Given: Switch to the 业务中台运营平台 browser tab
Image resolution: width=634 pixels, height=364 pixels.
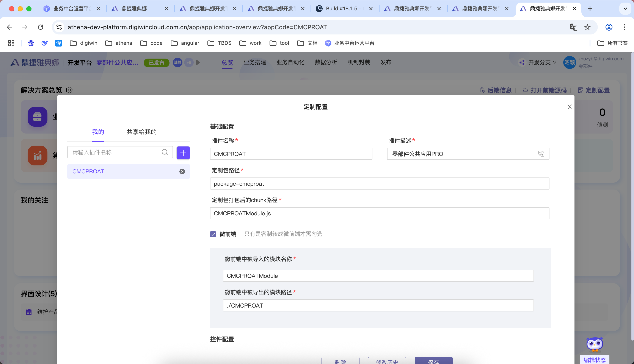Looking at the screenshot, I should point(72,9).
